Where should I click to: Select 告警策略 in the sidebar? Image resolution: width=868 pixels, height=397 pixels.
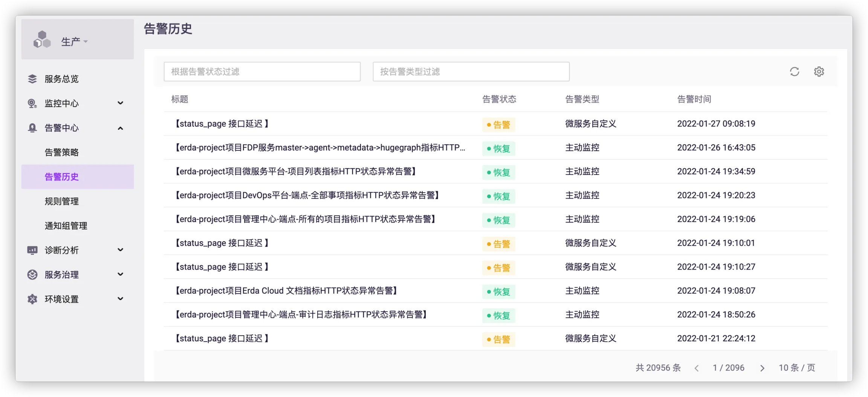pyautogui.click(x=61, y=152)
